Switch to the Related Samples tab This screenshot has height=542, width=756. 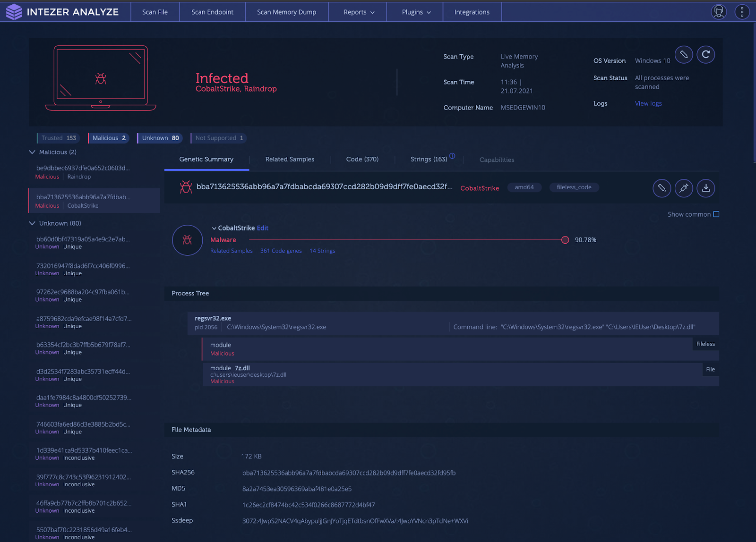290,160
